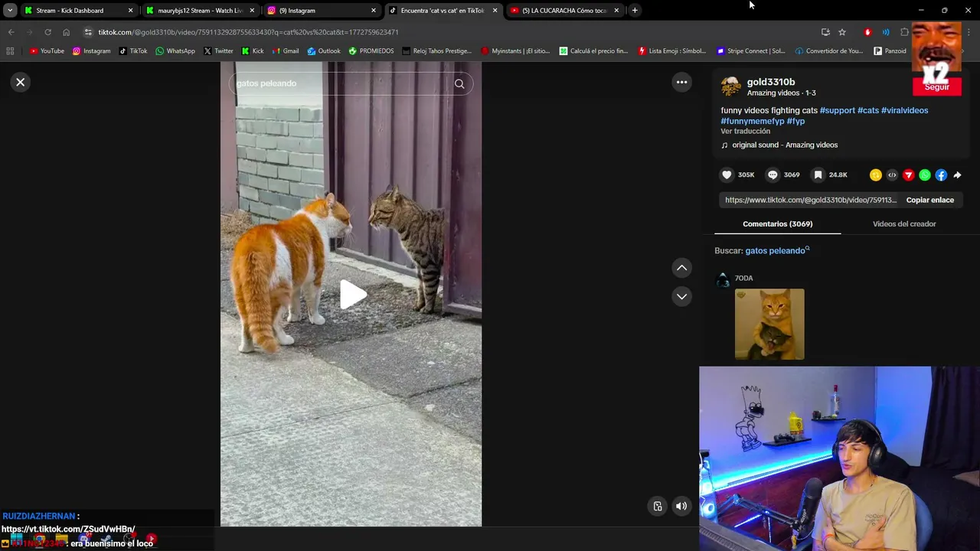
Task: Reload the page
Action: coord(47,32)
